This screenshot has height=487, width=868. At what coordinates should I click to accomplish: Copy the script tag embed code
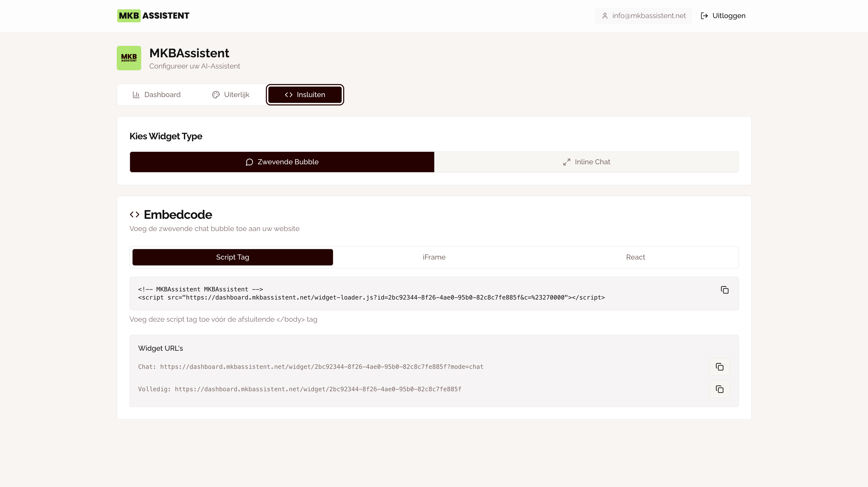pos(725,290)
